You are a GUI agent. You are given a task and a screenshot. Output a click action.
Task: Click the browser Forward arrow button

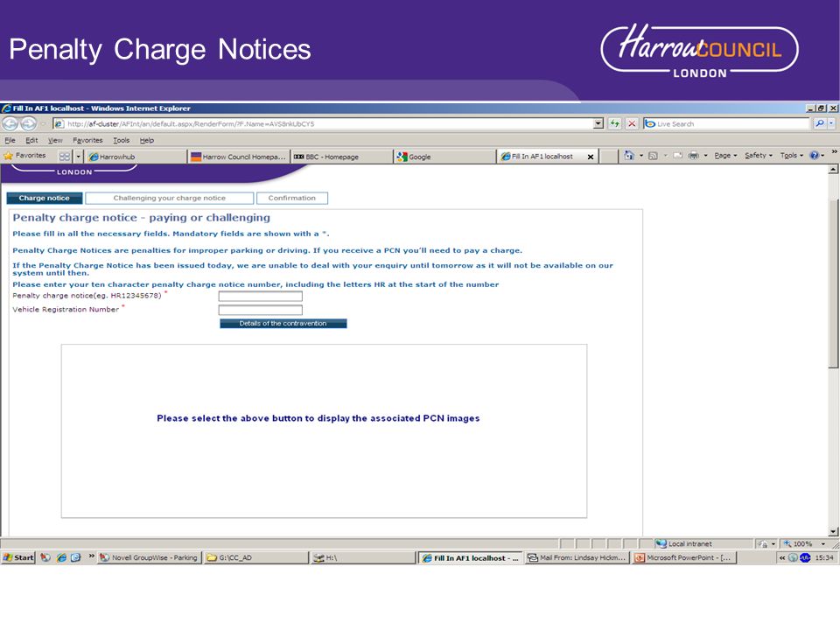28,123
